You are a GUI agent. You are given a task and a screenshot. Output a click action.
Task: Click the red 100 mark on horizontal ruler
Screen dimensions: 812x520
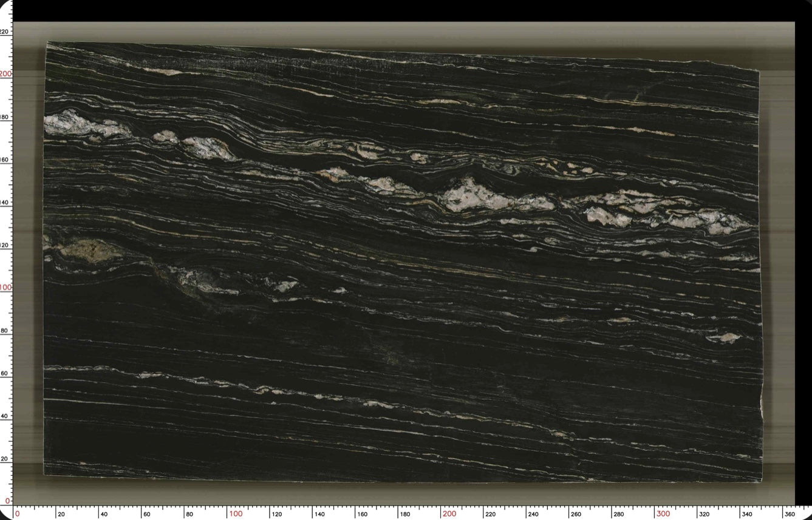pyautogui.click(x=236, y=514)
